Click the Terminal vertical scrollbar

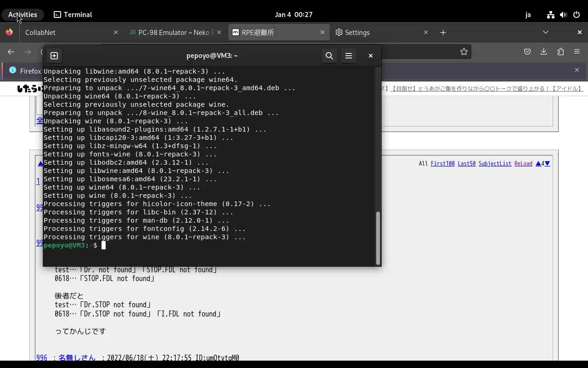pos(378,238)
